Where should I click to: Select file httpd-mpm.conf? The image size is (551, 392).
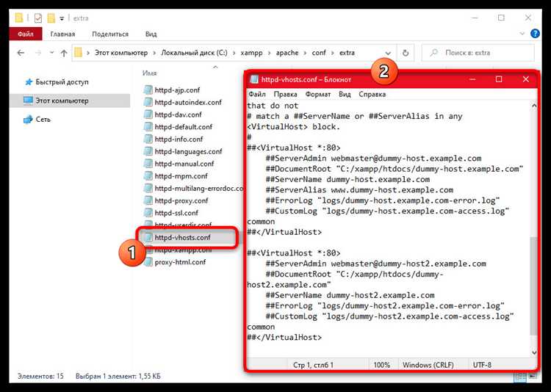[x=181, y=176]
